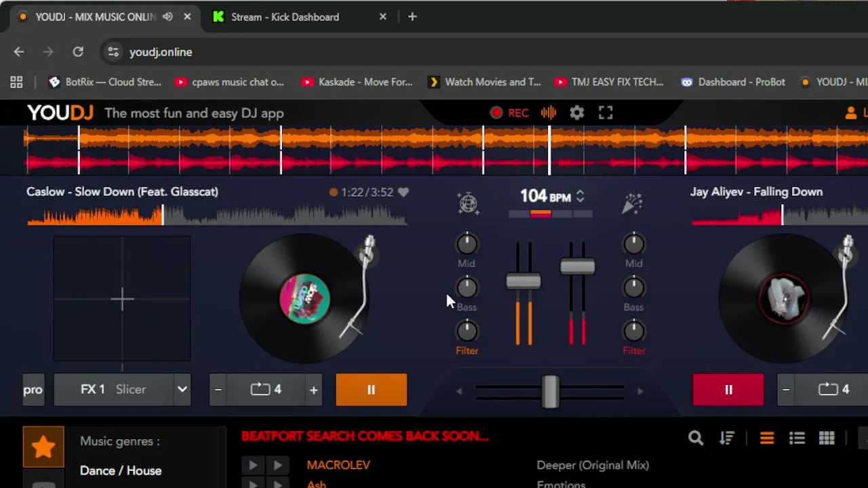The width and height of the screenshot is (868, 488).
Task: Click the right channel volume fader handle
Action: 578,266
